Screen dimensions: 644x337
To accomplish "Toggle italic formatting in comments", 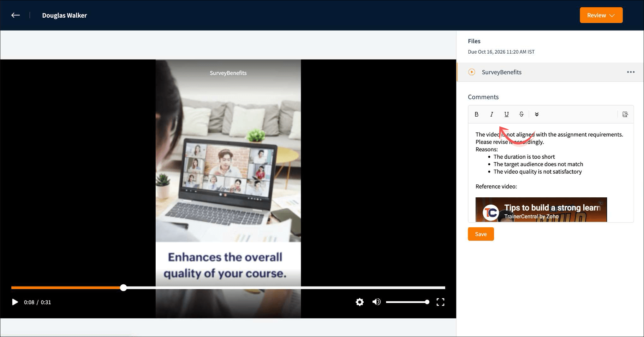I will coord(492,114).
